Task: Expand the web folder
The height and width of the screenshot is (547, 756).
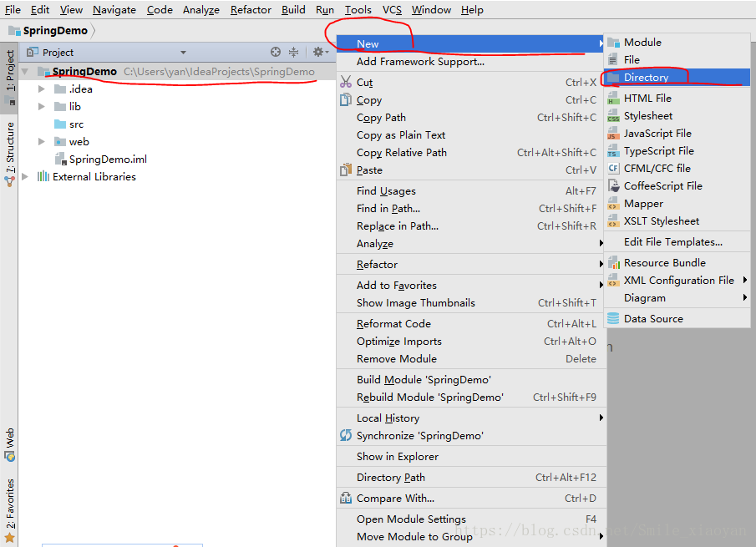Action: click(x=42, y=142)
